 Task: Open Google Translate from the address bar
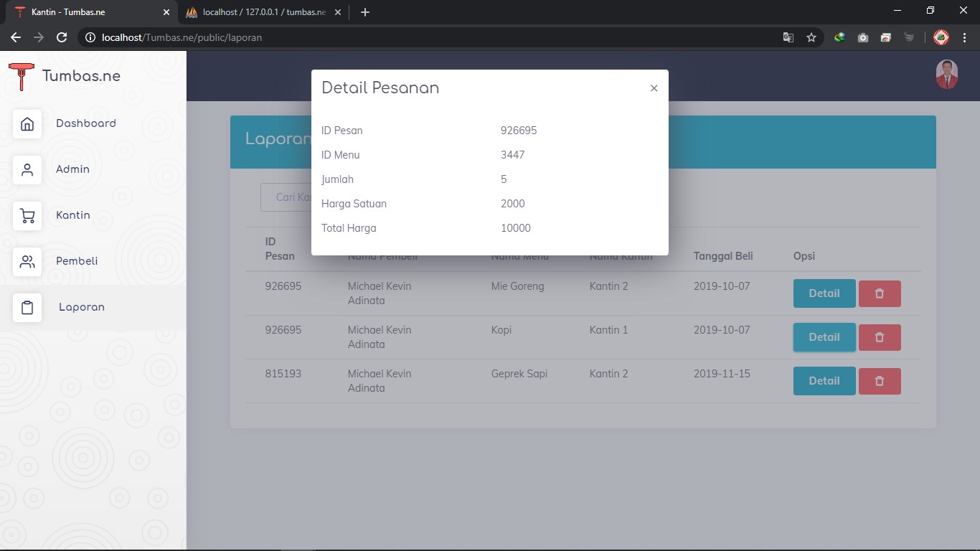[x=788, y=37]
